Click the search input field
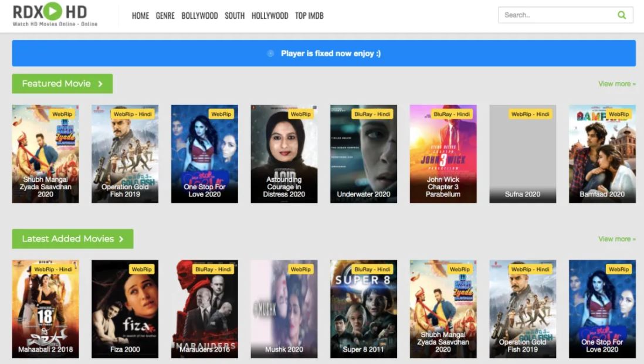The image size is (644, 364). tap(557, 15)
